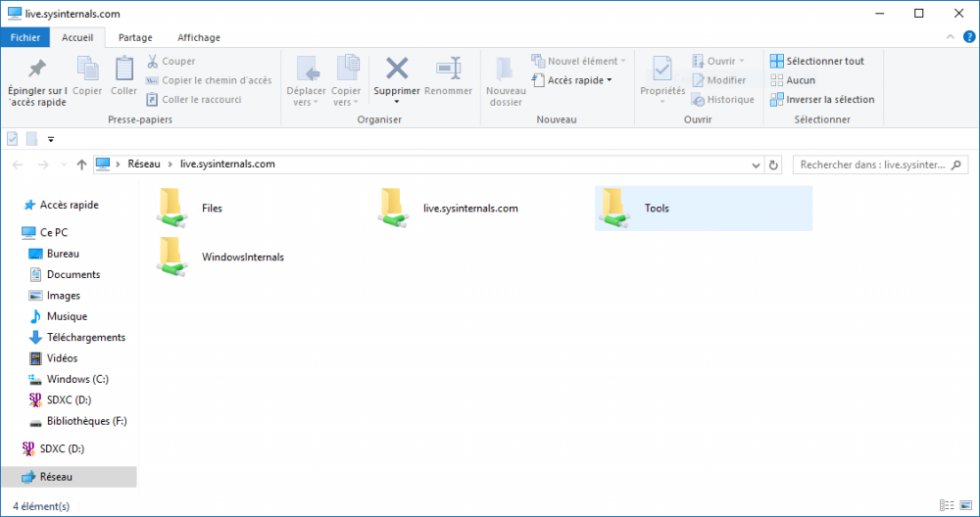980x517 pixels.
Task: Click quick access toolbar new folder icon
Action: click(32, 139)
